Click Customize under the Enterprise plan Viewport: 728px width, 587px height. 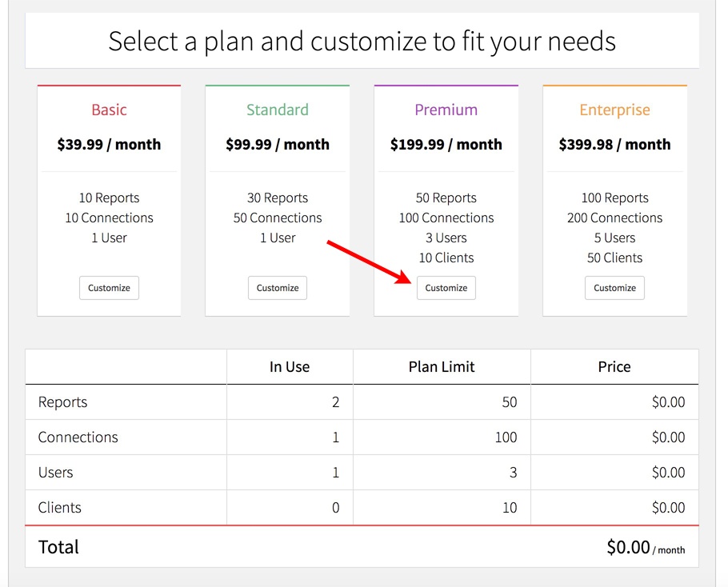tap(614, 288)
